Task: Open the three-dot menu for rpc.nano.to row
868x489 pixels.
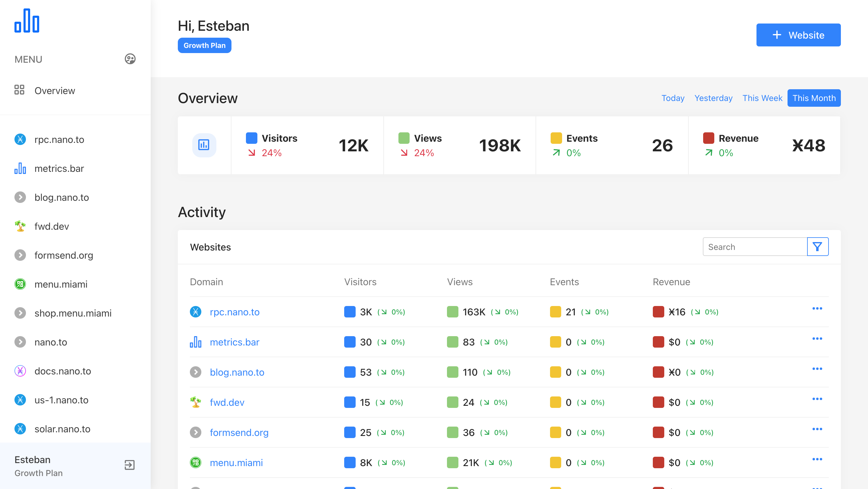Action: pyautogui.click(x=817, y=309)
